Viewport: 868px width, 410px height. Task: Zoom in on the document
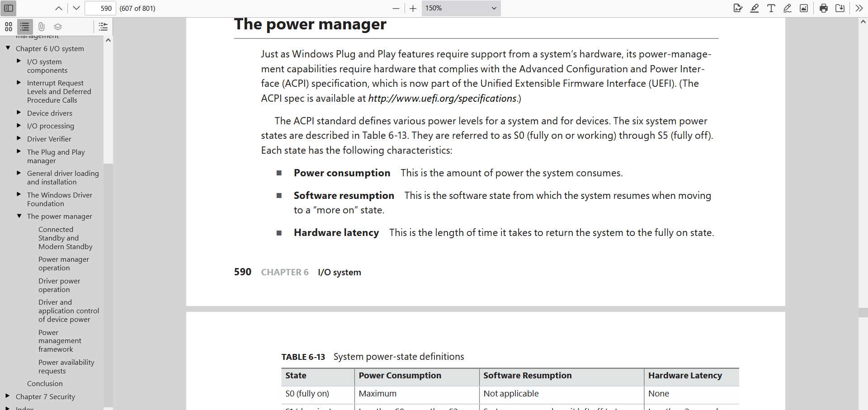click(x=413, y=8)
